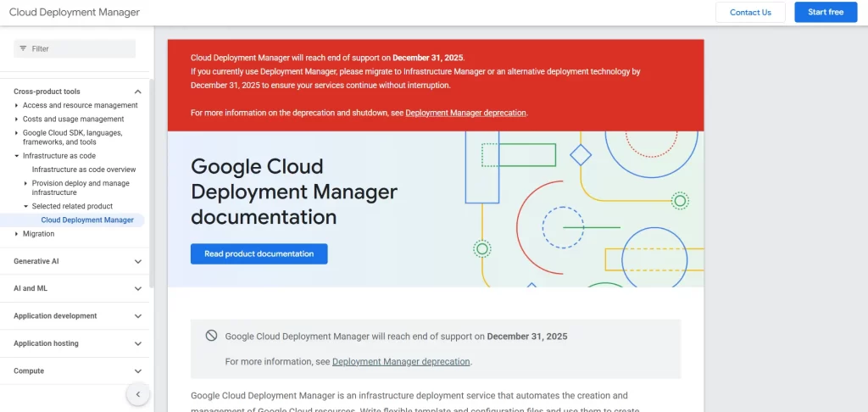
Task: Click the 'December 31, 2025' bold text in red banner
Action: [428, 57]
